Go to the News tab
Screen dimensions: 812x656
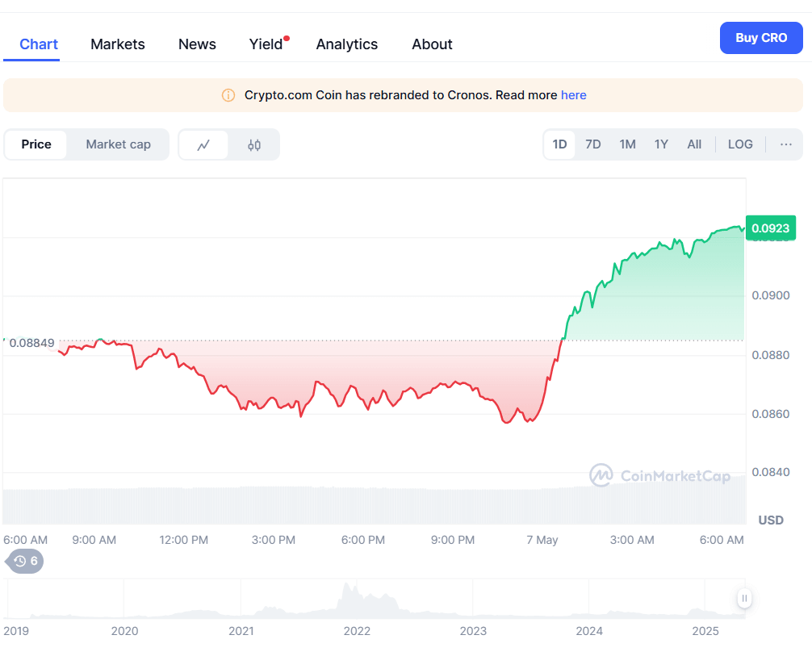click(x=197, y=44)
